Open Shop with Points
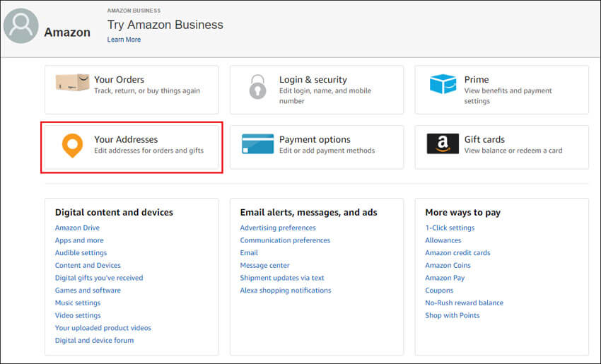The height and width of the screenshot is (364, 601). (x=453, y=315)
